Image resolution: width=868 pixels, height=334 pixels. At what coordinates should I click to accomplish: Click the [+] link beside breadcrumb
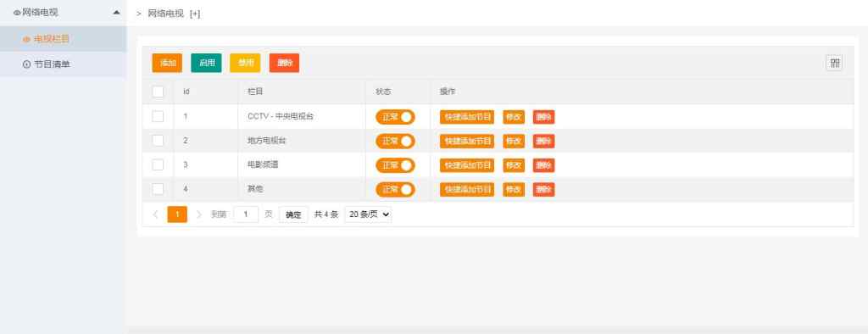195,14
